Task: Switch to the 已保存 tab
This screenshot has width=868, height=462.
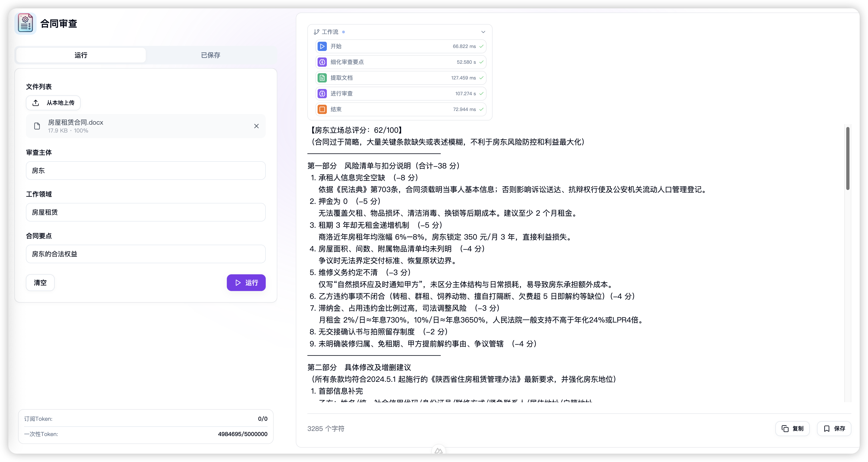Action: [211, 55]
